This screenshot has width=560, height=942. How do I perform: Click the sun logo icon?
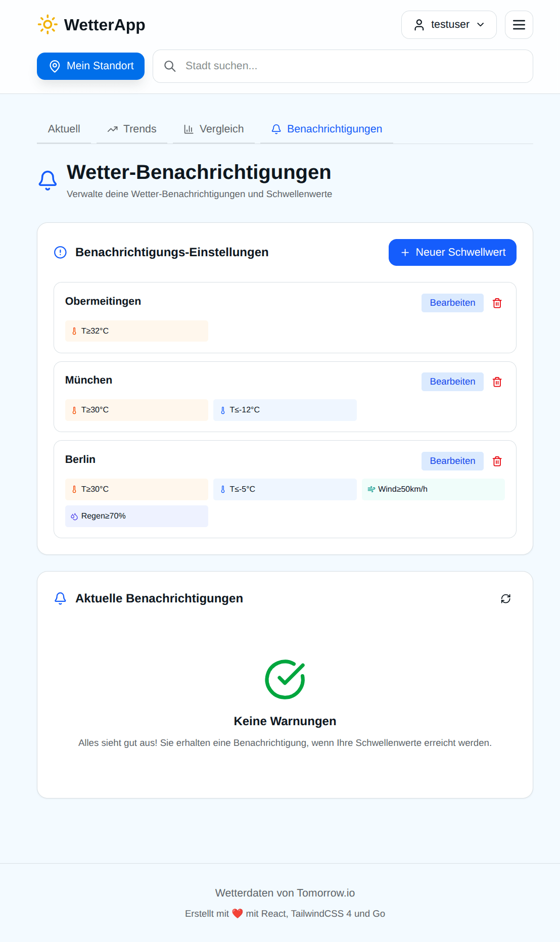48,25
